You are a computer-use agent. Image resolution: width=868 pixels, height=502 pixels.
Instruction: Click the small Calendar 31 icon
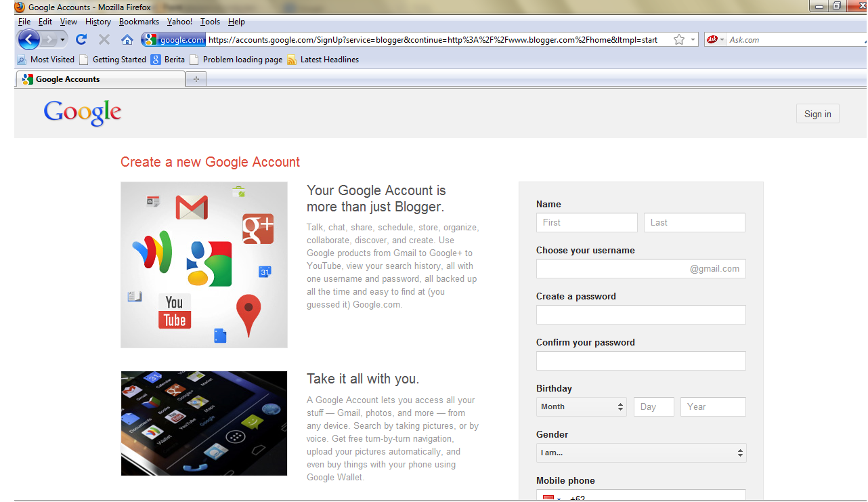[x=265, y=272]
